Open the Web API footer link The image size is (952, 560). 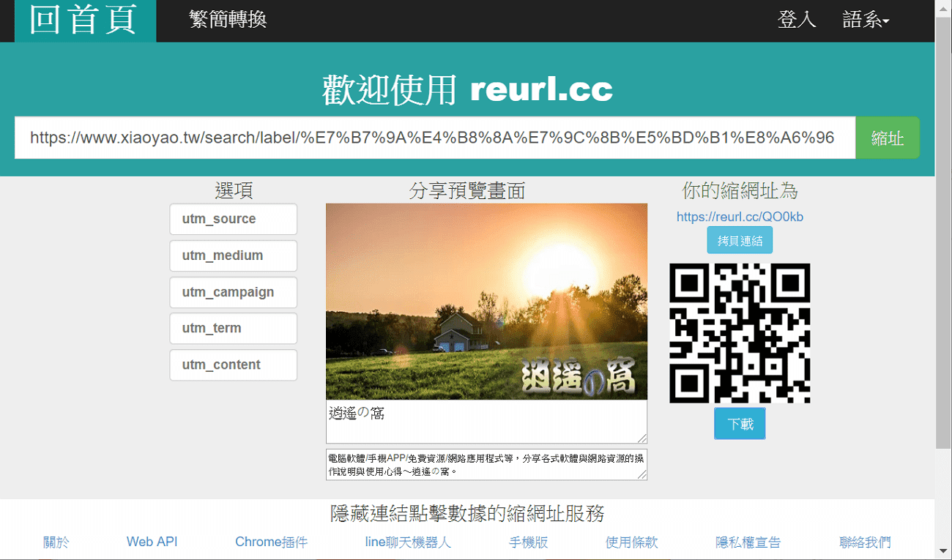tap(152, 542)
